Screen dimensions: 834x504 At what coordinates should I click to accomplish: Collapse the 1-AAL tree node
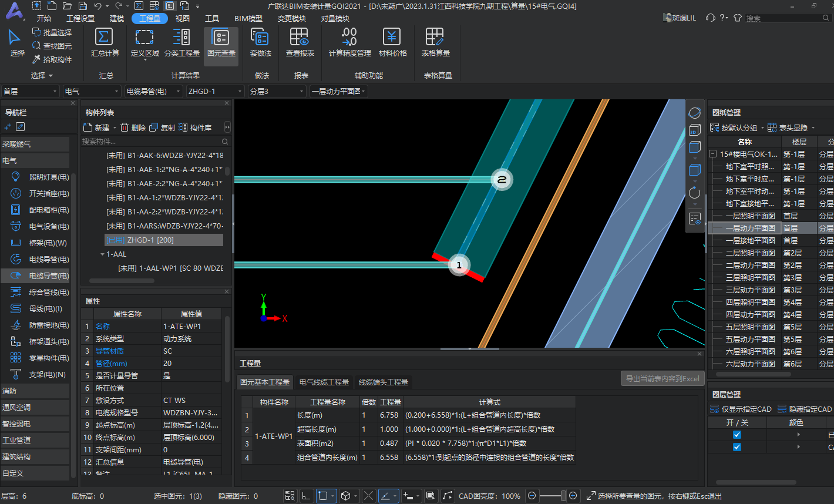pos(102,254)
